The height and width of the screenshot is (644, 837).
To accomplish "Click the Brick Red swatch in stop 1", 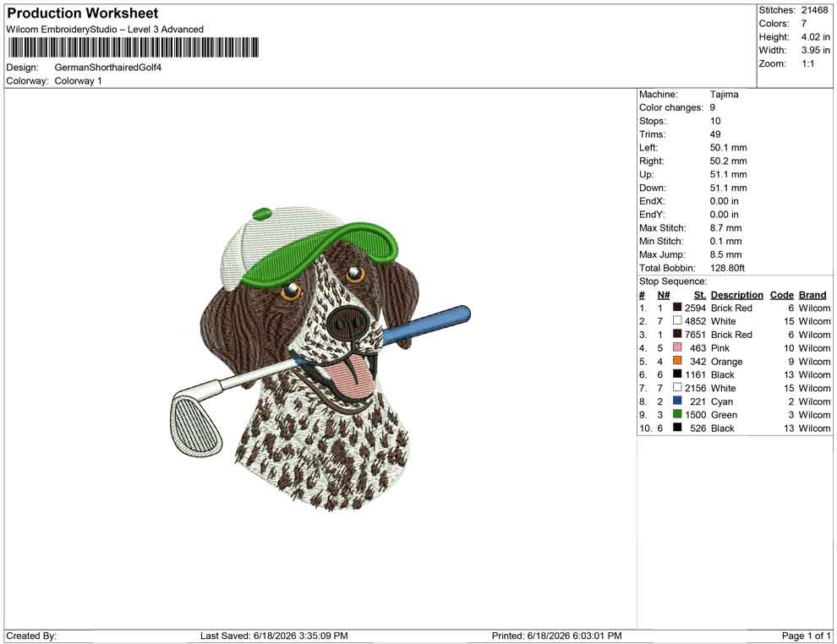I will 677,308.
